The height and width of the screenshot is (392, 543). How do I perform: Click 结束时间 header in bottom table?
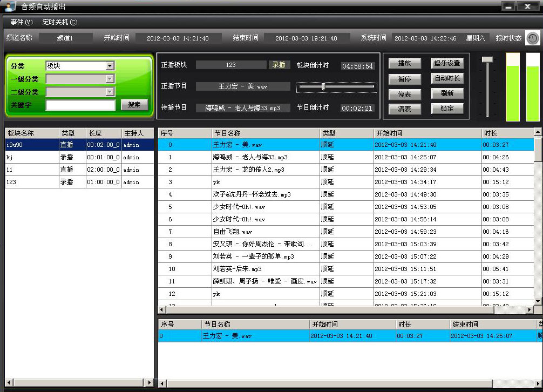493,325
